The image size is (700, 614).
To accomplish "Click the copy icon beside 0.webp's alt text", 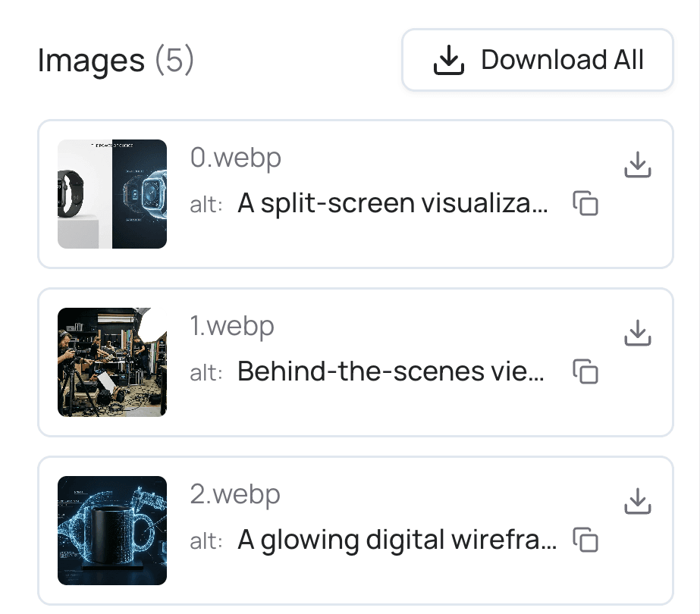I will pyautogui.click(x=585, y=204).
